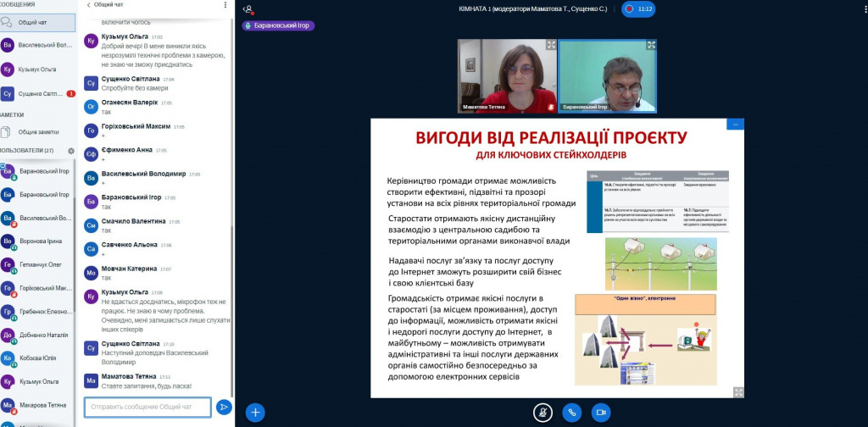Click the send message arrow button

pos(224,408)
